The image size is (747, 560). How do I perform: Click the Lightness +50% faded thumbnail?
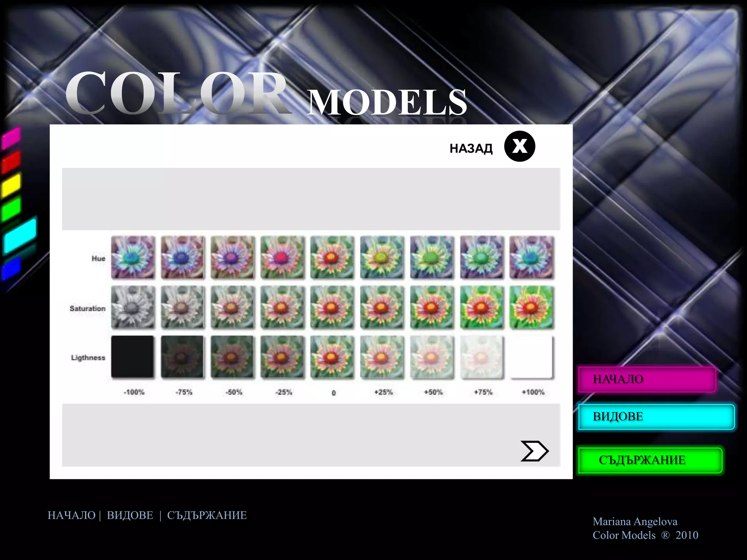432,357
